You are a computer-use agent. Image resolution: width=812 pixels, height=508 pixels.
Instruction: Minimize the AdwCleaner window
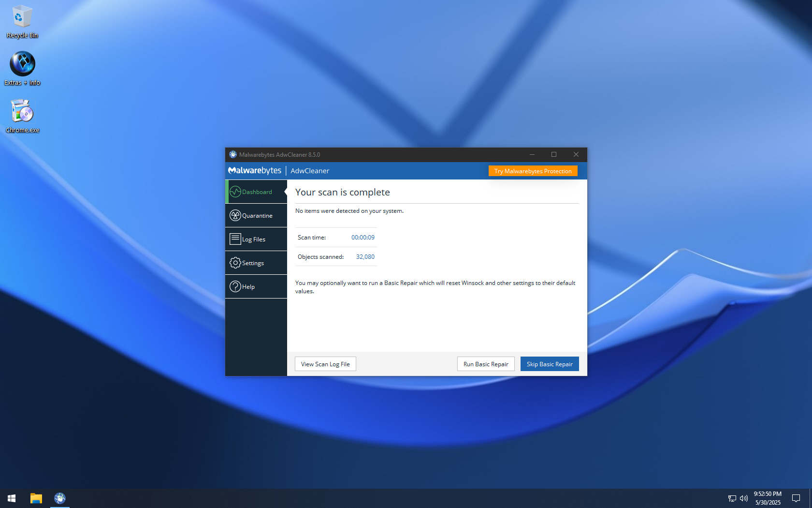coord(532,155)
